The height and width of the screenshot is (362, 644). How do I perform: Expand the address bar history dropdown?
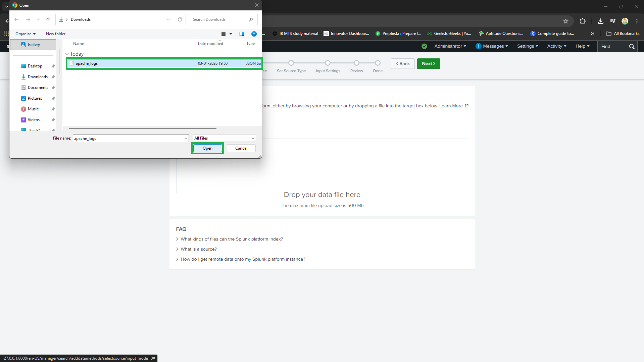click(168, 19)
